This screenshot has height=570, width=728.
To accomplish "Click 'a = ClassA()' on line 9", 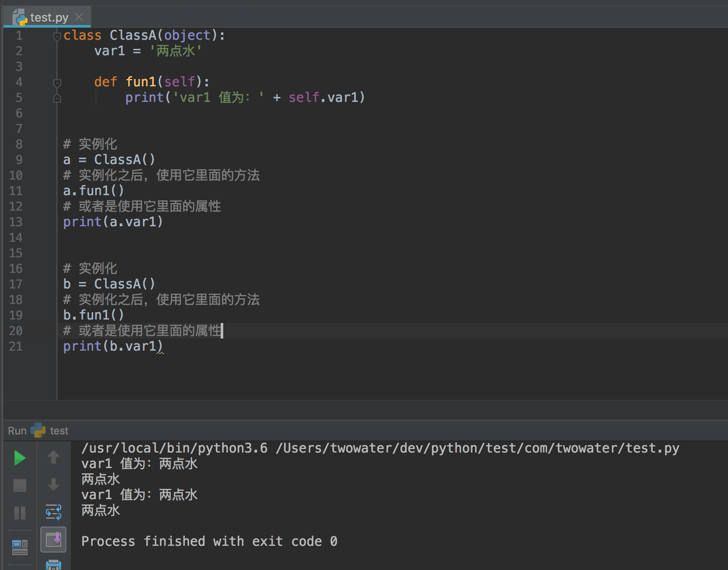I will pos(109,159).
